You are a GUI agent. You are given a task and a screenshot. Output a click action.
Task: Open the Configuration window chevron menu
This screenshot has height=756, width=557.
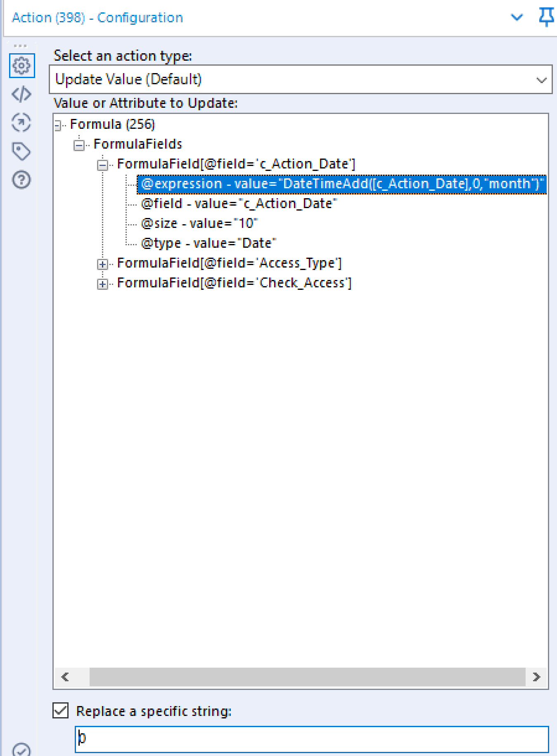click(517, 17)
